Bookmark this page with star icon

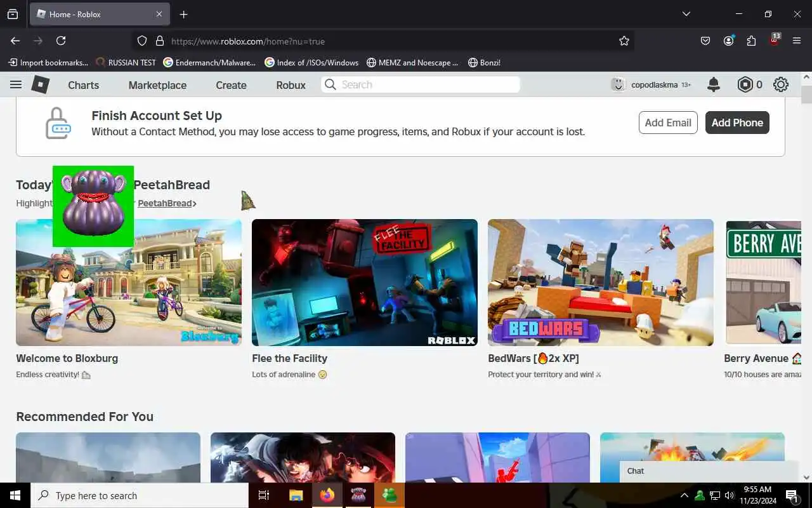click(624, 41)
